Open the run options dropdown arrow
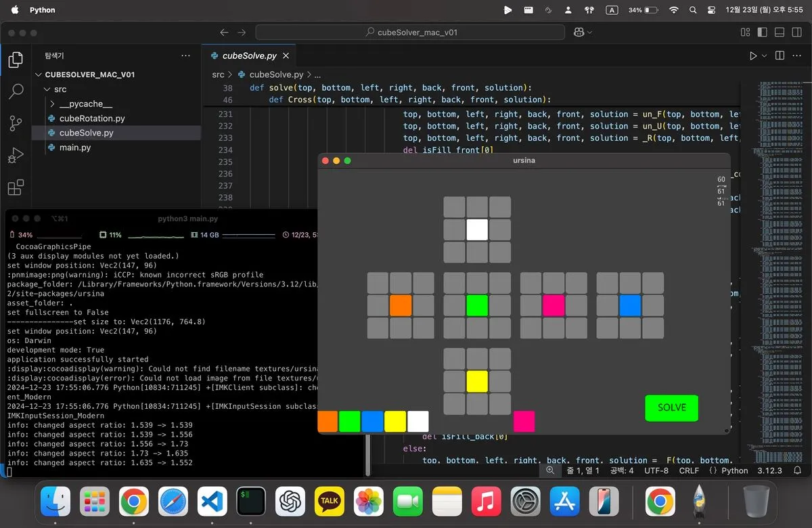812x528 pixels. (765, 56)
